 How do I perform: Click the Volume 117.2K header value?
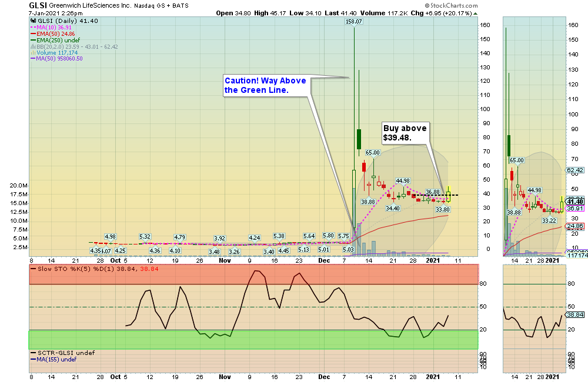coord(383,13)
